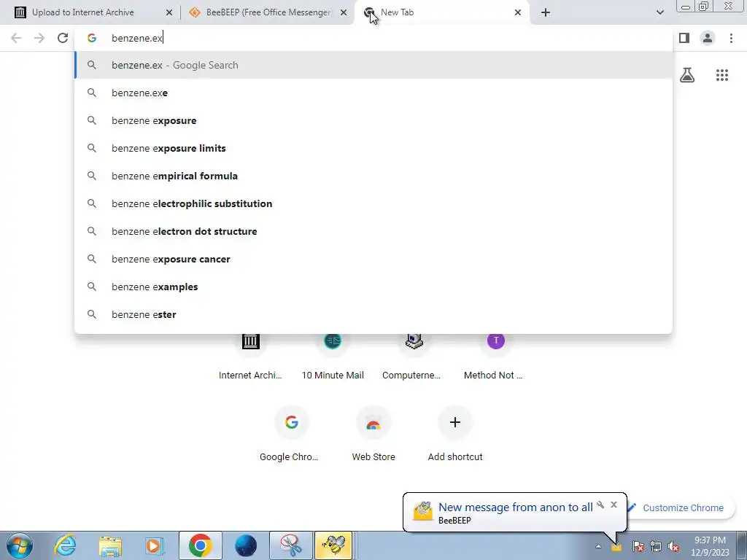Screen dimensions: 747x560
Task: Switch to BeeBEEP Free Office Messenger tab
Action: pyautogui.click(x=268, y=12)
